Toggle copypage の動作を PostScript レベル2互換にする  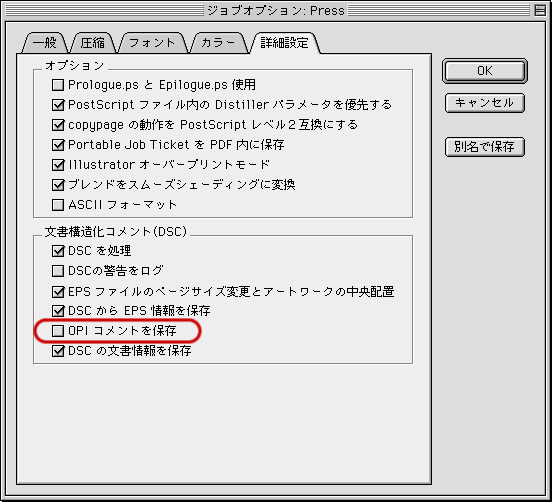[58, 125]
